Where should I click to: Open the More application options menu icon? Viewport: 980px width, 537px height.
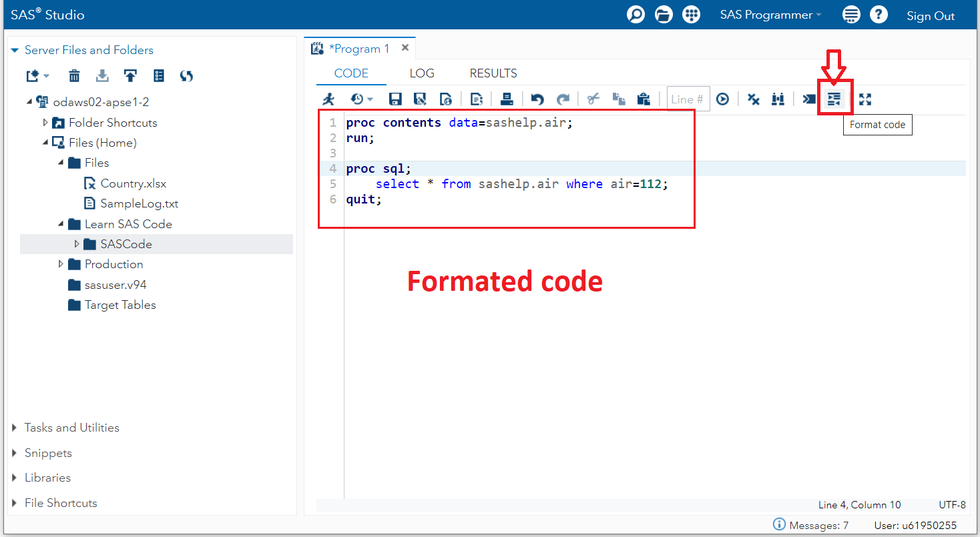pyautogui.click(x=850, y=15)
